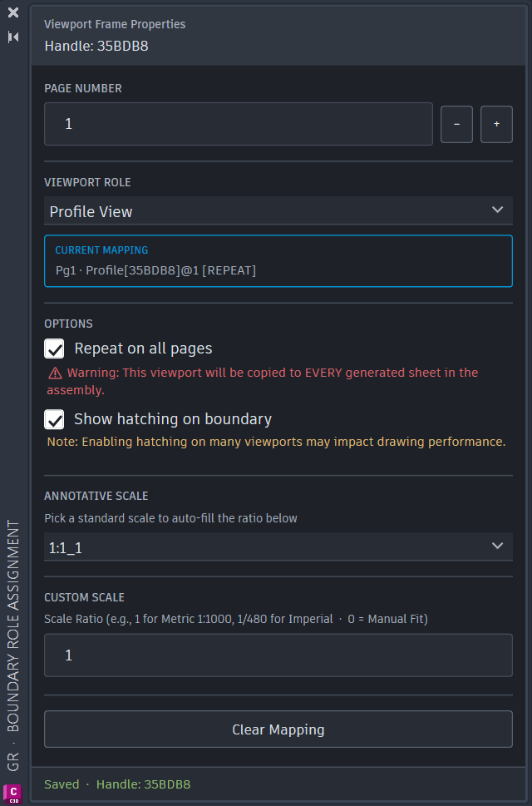Click the Annotative Scale dropdown chevron
Screen dimensions: 532x806
pos(497,546)
